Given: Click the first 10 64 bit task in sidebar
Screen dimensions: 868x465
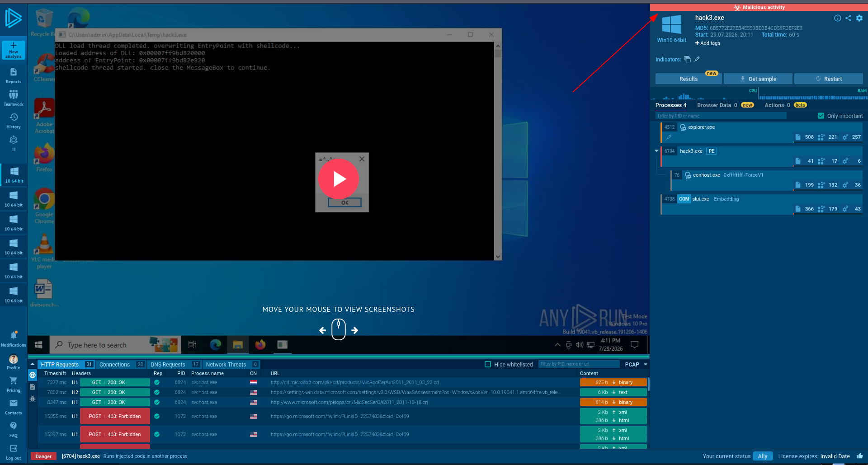Looking at the screenshot, I should [14, 175].
